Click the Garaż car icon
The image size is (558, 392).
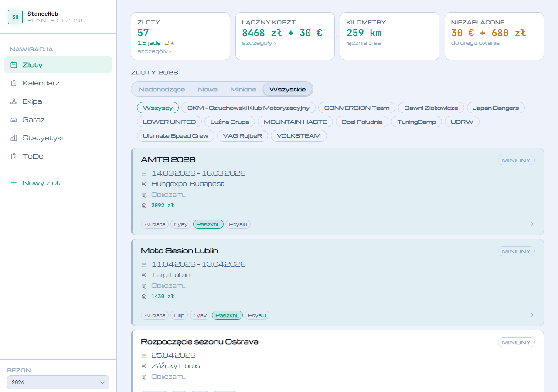tap(14, 120)
